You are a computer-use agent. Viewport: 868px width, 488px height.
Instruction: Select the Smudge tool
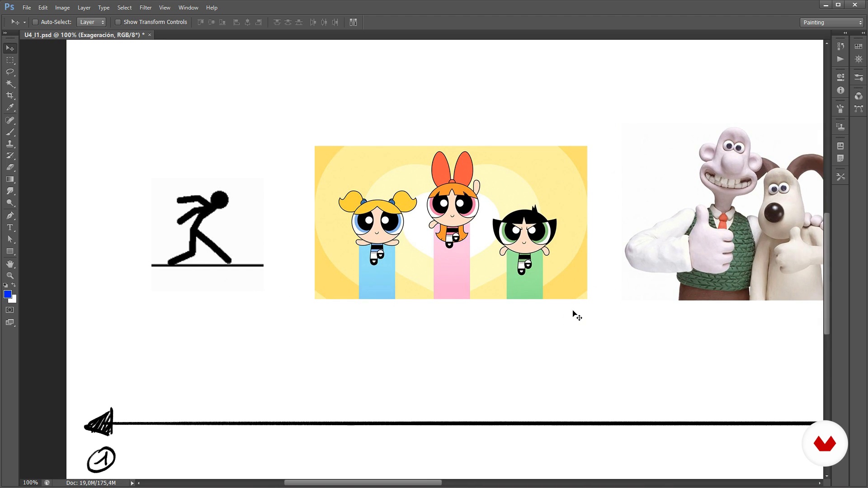[10, 191]
